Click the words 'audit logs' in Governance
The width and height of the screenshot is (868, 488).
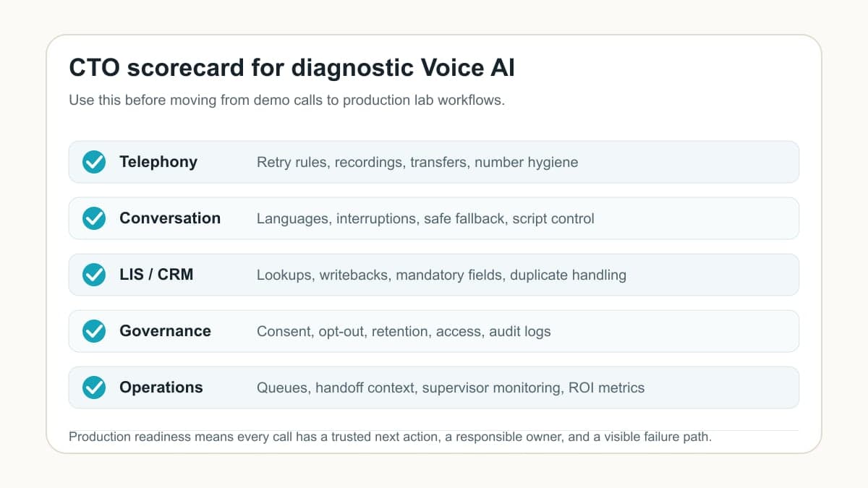pyautogui.click(x=520, y=332)
